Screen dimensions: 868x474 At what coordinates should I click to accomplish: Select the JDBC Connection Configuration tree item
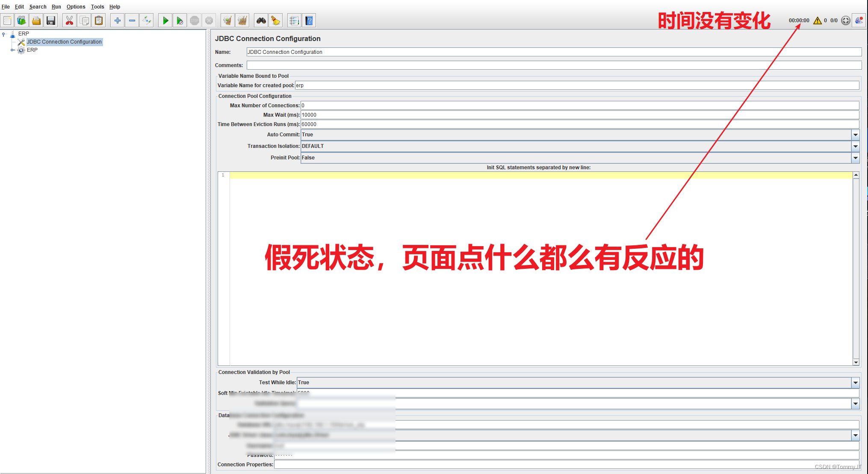click(63, 41)
